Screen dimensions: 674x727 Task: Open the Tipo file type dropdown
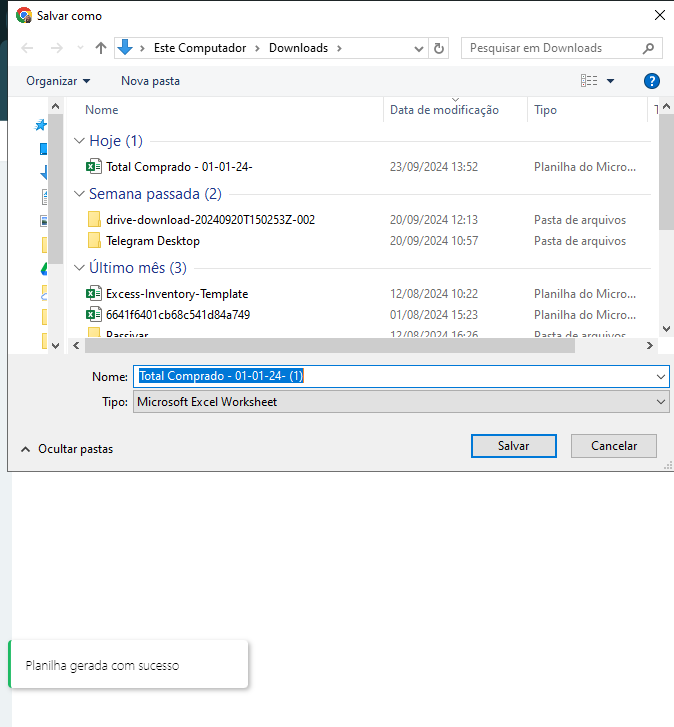[400, 402]
